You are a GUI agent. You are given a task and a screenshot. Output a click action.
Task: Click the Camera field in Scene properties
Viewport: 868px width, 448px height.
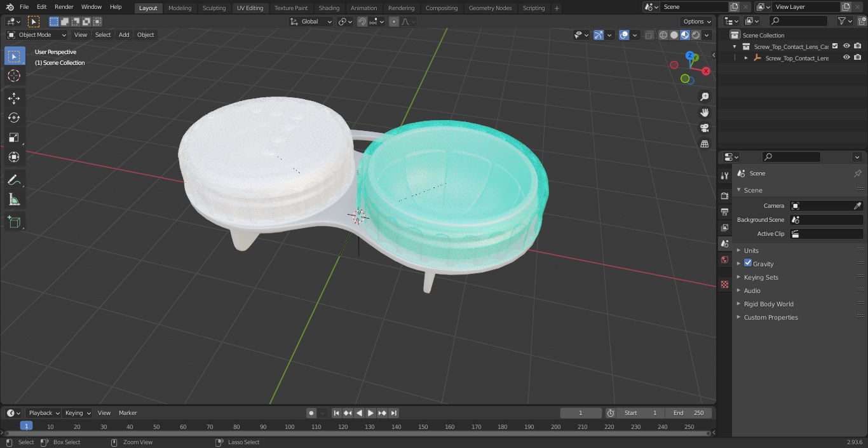pos(827,206)
